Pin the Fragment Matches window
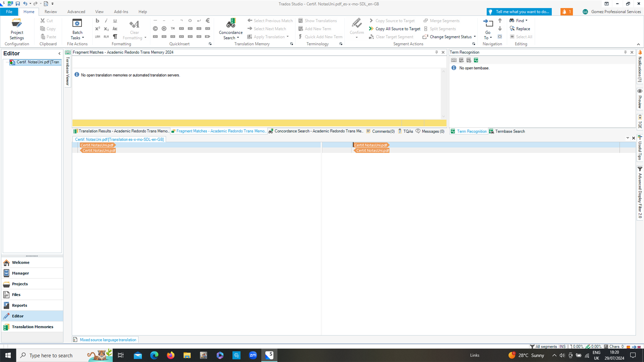 pyautogui.click(x=436, y=52)
